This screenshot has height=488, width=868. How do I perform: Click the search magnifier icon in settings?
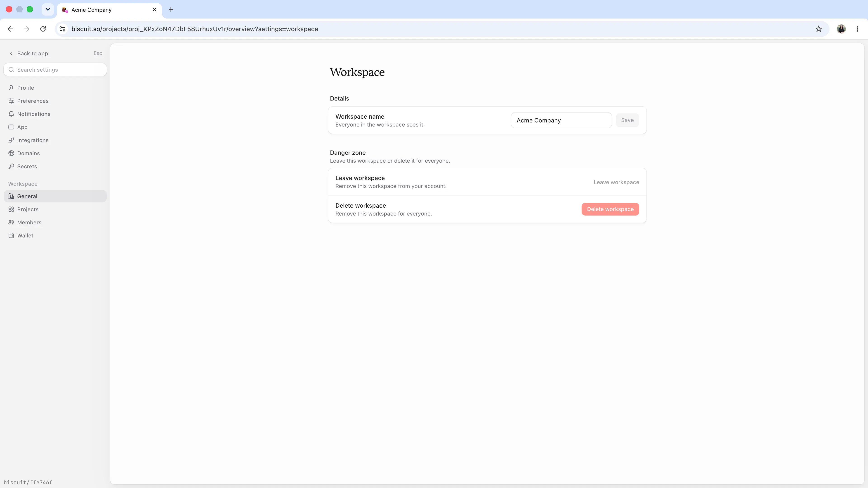click(x=11, y=70)
